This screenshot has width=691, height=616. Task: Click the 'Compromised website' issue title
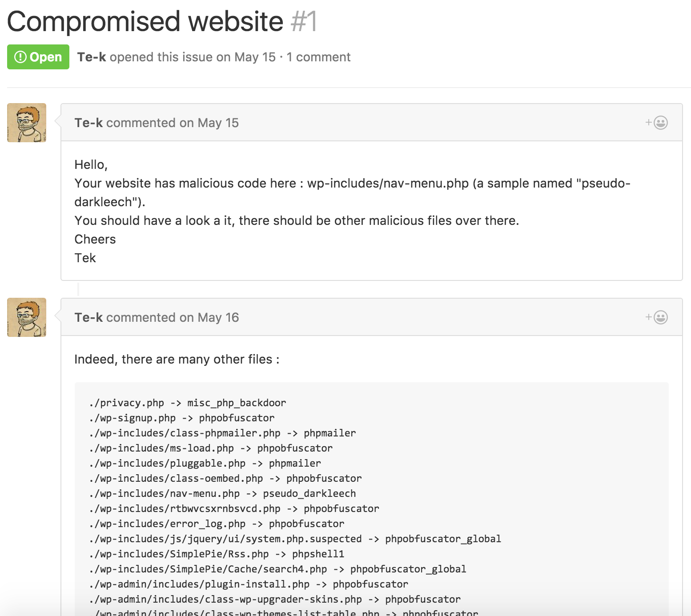[x=145, y=21]
